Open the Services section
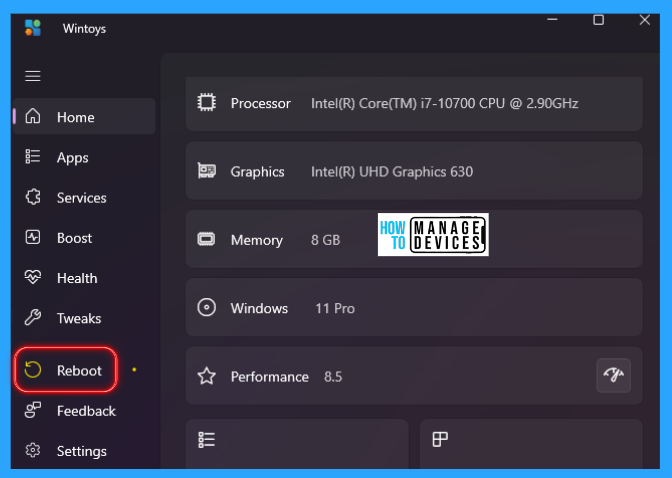This screenshot has width=672, height=478. click(84, 198)
